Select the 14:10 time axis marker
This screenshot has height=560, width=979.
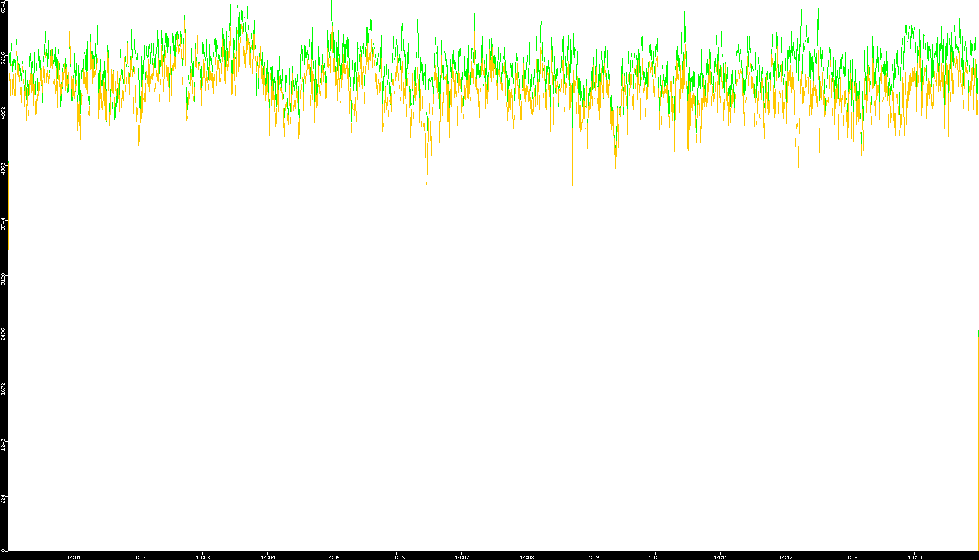point(656,557)
